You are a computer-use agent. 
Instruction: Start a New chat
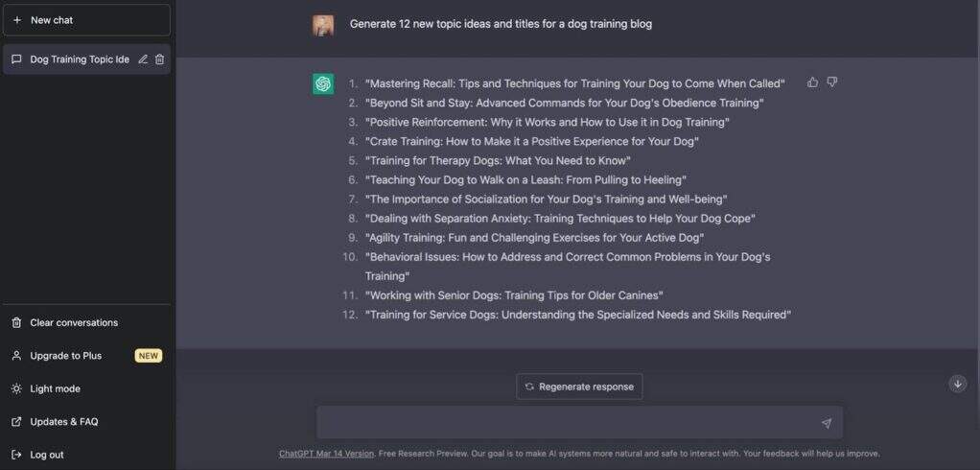coord(86,20)
